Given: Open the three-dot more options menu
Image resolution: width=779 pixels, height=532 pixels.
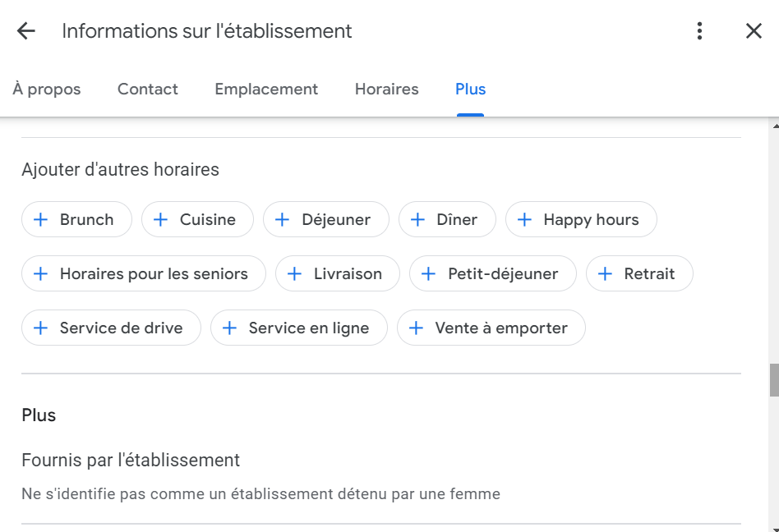Looking at the screenshot, I should (699, 31).
